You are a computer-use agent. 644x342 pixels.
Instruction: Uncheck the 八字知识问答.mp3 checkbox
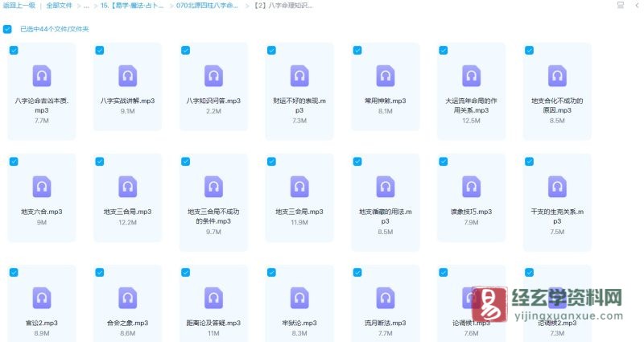click(x=185, y=50)
